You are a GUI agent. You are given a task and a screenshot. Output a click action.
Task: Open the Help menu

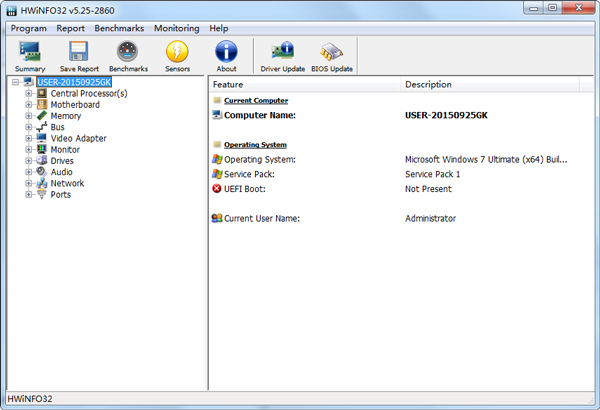[x=218, y=28]
